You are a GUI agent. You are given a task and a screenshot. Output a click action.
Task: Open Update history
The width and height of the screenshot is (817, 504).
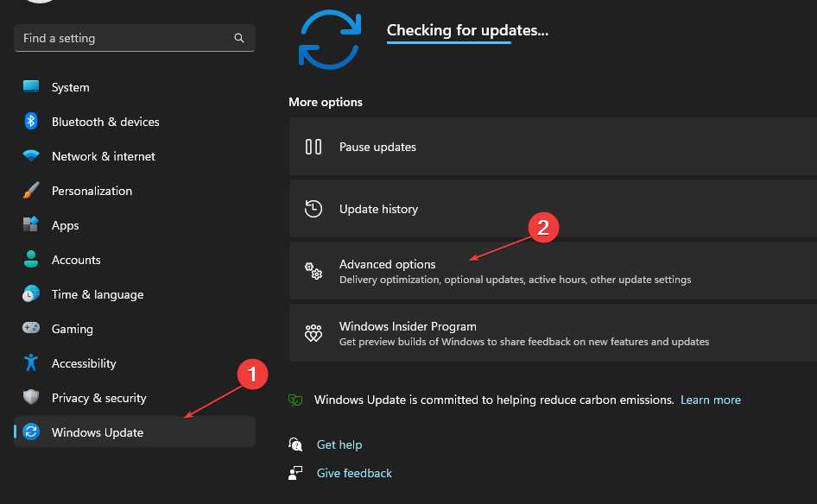(378, 210)
